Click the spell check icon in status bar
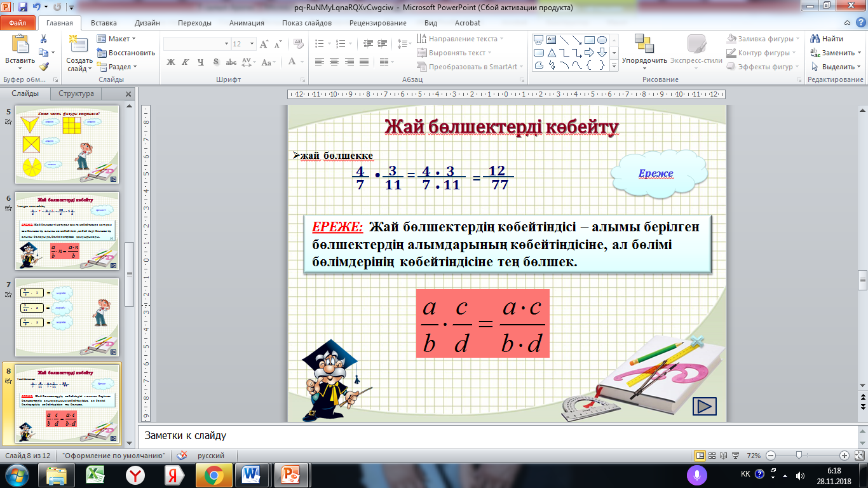The height and width of the screenshot is (488, 868). pyautogui.click(x=182, y=456)
